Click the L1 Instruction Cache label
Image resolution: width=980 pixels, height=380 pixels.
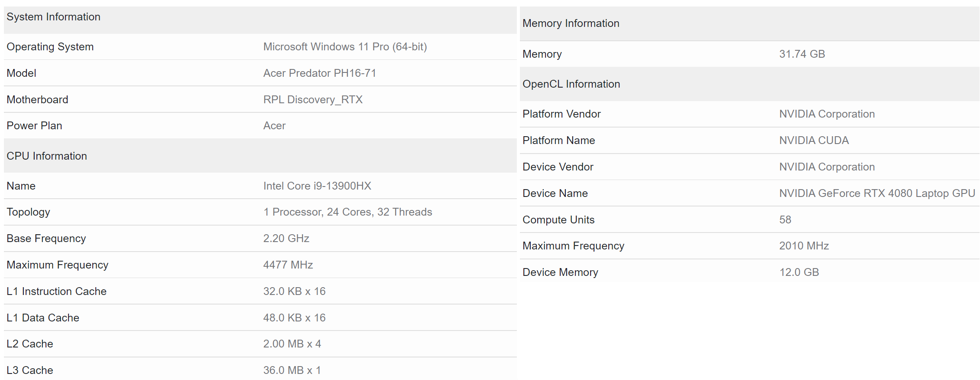(56, 292)
